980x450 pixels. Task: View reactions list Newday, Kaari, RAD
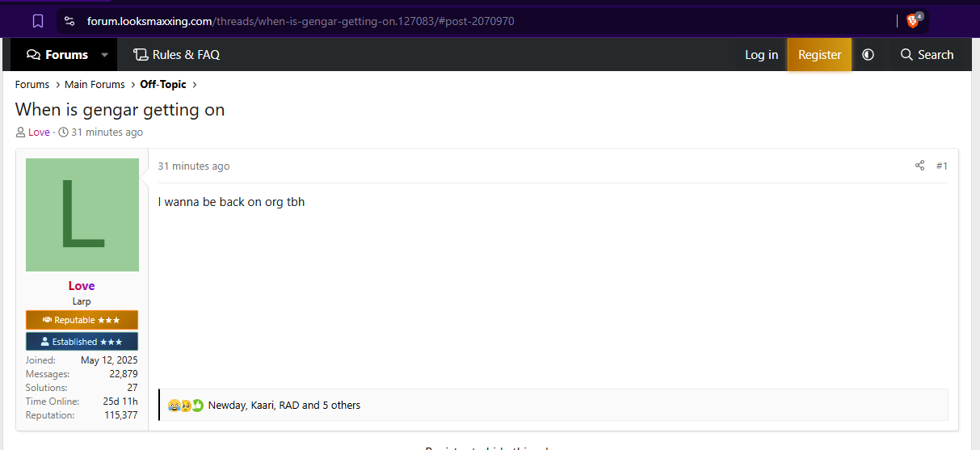(x=284, y=406)
